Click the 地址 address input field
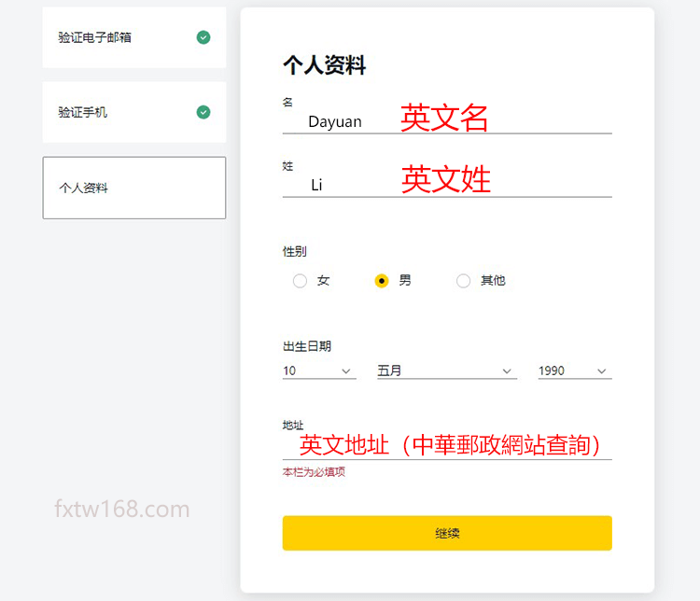 point(447,445)
